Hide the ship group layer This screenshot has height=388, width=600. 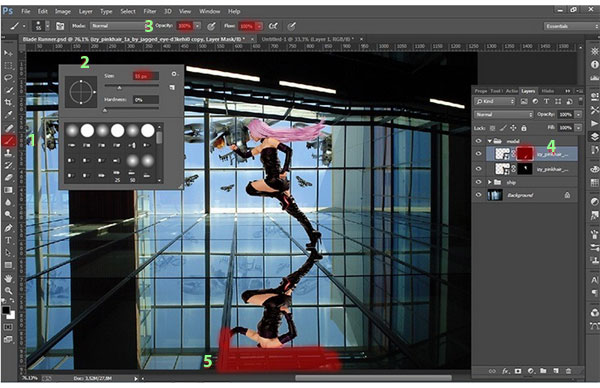478,182
